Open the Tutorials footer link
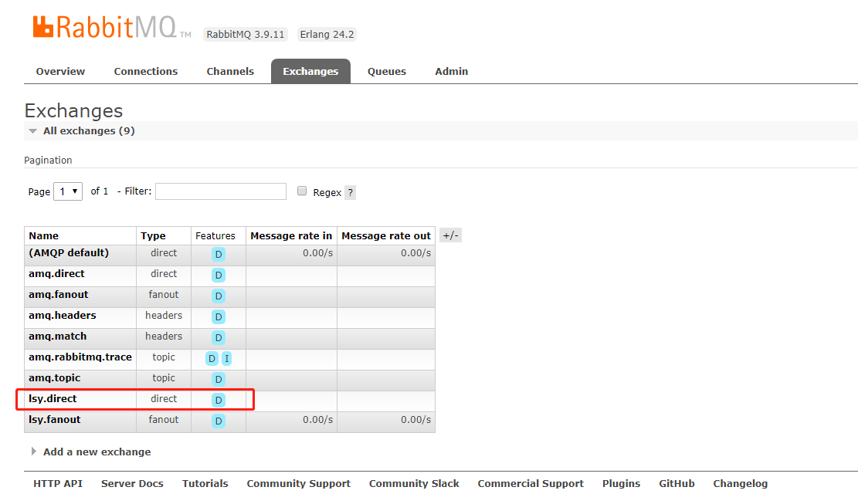 pos(205,483)
